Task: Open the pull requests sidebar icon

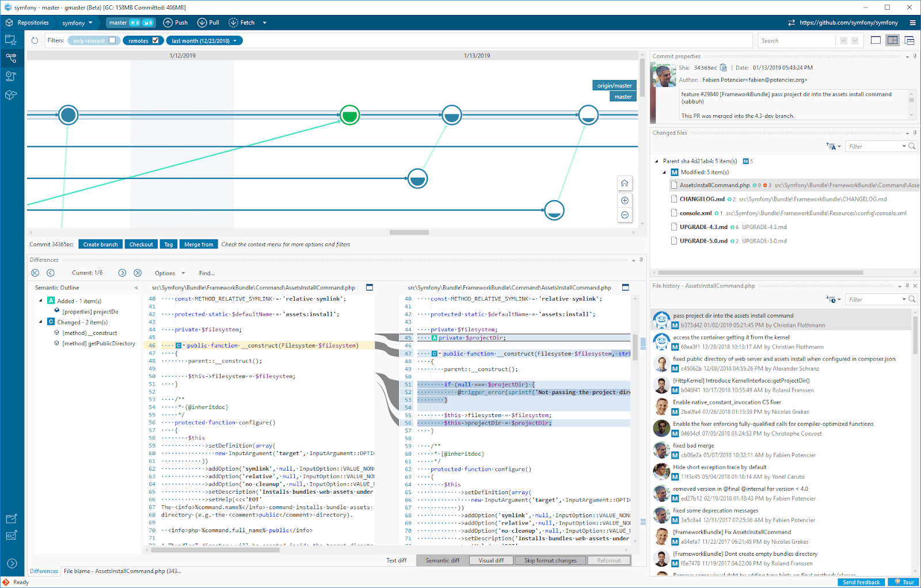Action: (11, 77)
